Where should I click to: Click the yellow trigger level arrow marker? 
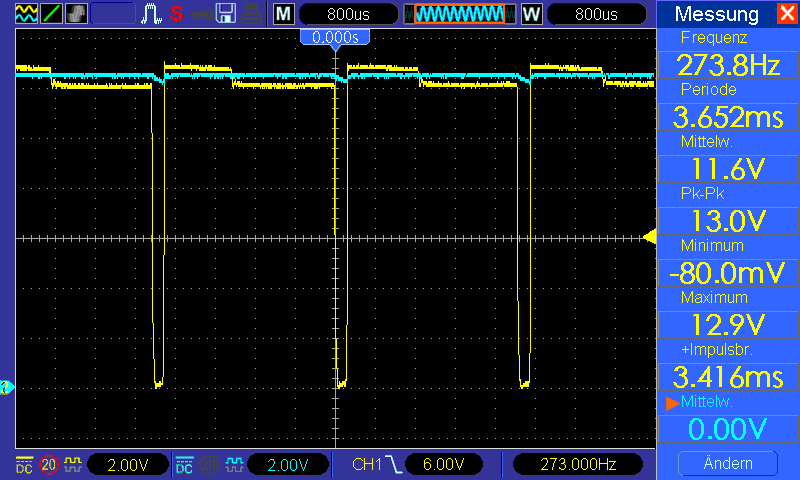(x=649, y=237)
